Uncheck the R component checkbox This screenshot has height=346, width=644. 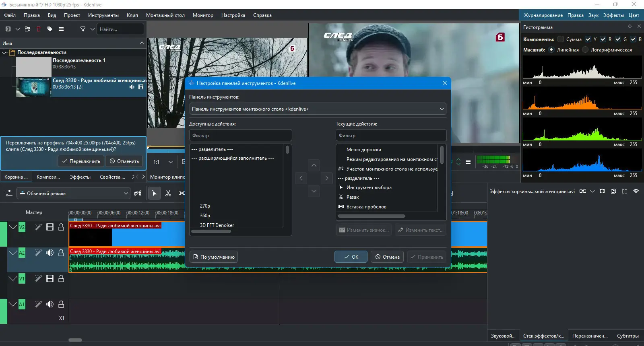[603, 39]
